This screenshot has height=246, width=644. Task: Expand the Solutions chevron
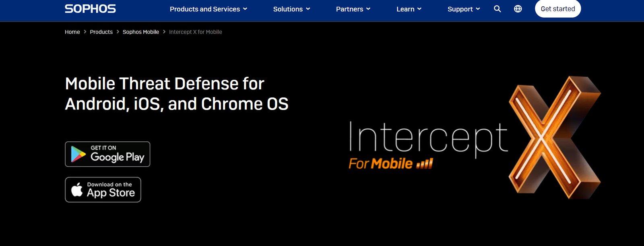(308, 9)
